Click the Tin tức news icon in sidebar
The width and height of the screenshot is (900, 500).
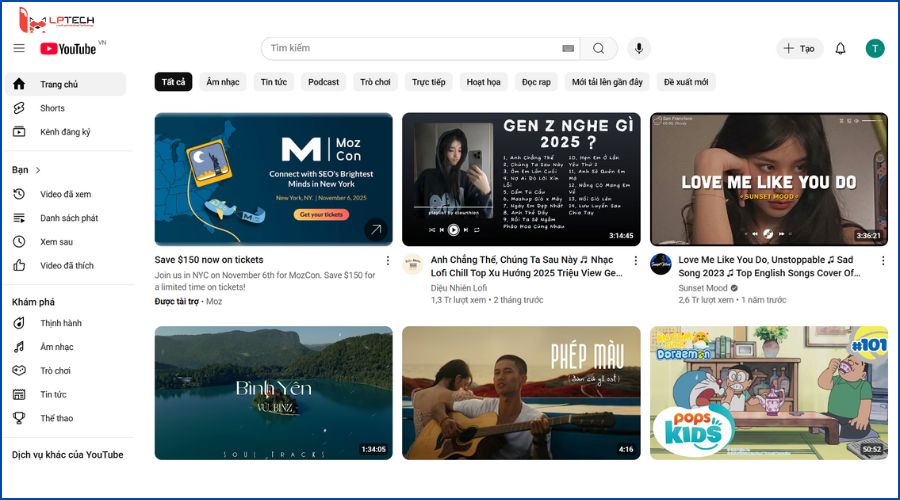tap(19, 394)
